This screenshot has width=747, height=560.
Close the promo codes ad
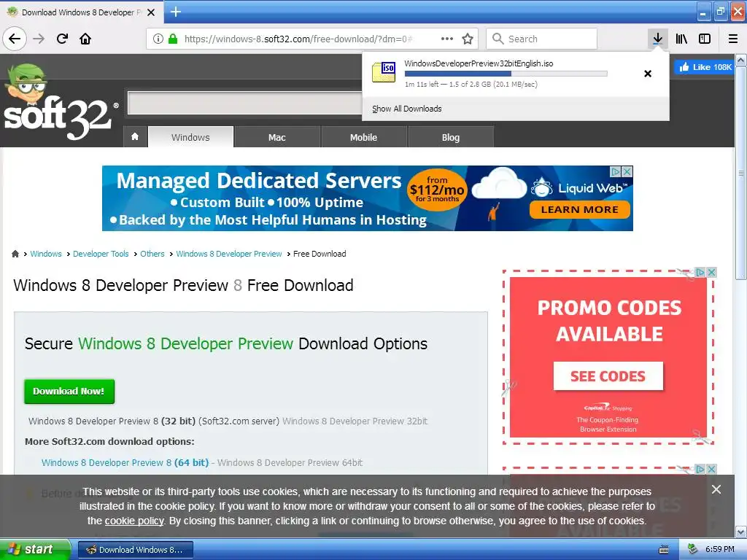coord(711,273)
